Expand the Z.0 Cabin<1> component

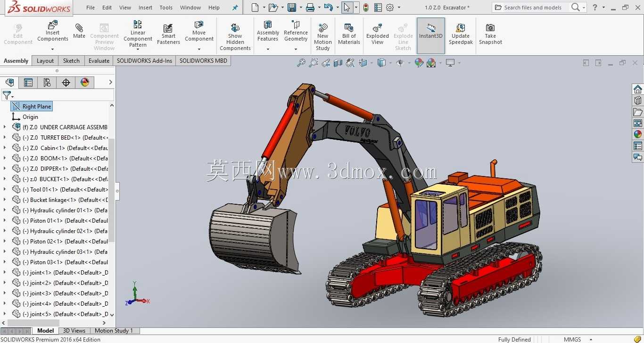(5, 148)
